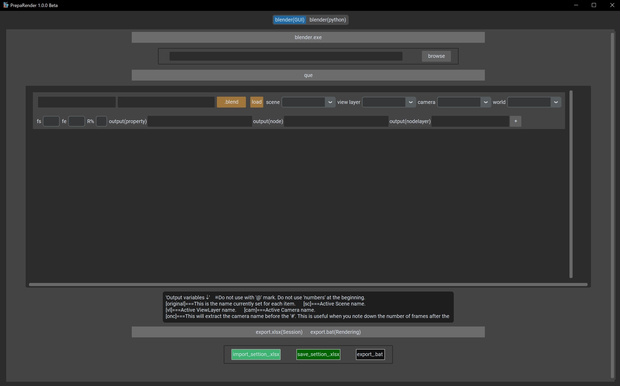
Task: Click the Output variables help text box
Action: 308,307
